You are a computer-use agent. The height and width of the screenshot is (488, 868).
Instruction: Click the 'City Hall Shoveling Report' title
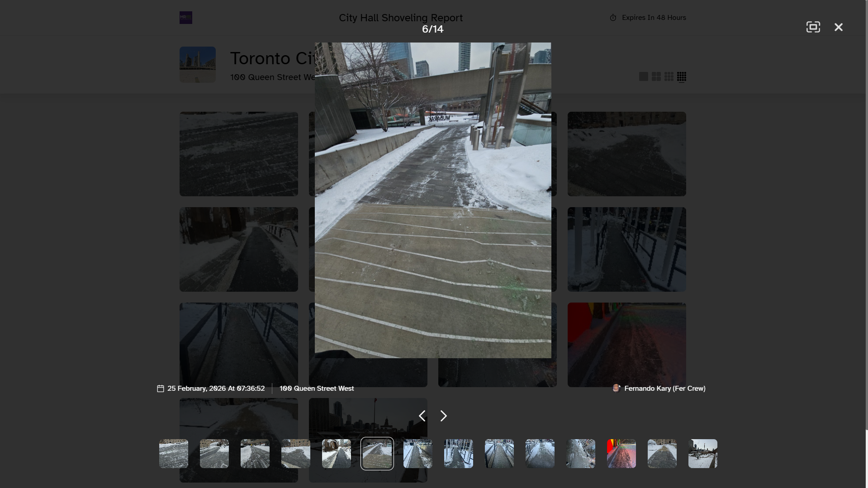tap(401, 18)
